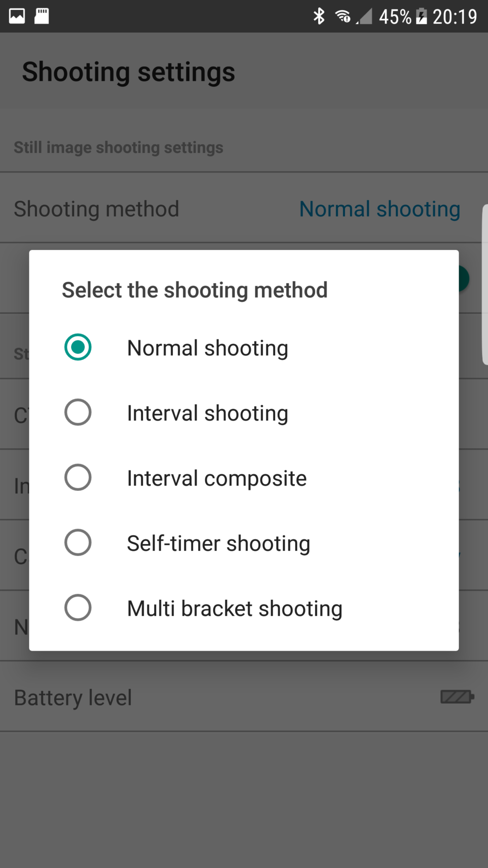The height and width of the screenshot is (868, 488).
Task: Tap the cellular signal strength icon
Action: click(x=364, y=16)
